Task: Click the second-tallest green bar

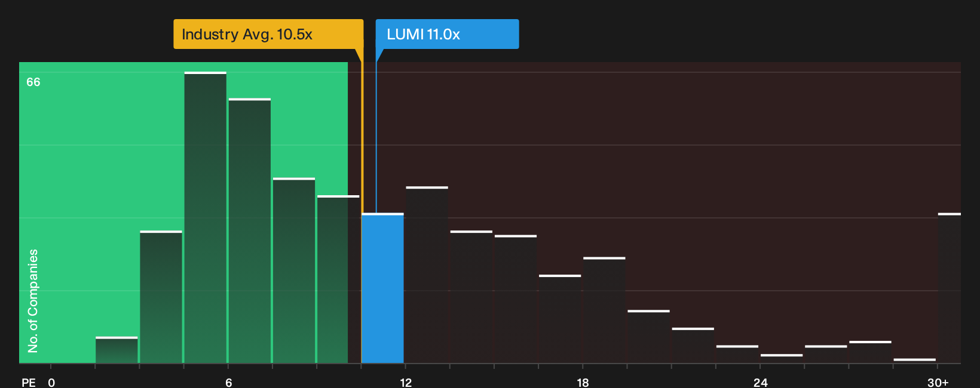Action: tap(250, 230)
